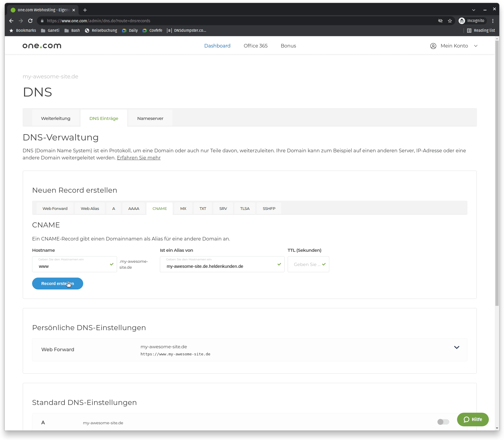The width and height of the screenshot is (504, 440).
Task: Open the Daily bookmark
Action: point(130,31)
